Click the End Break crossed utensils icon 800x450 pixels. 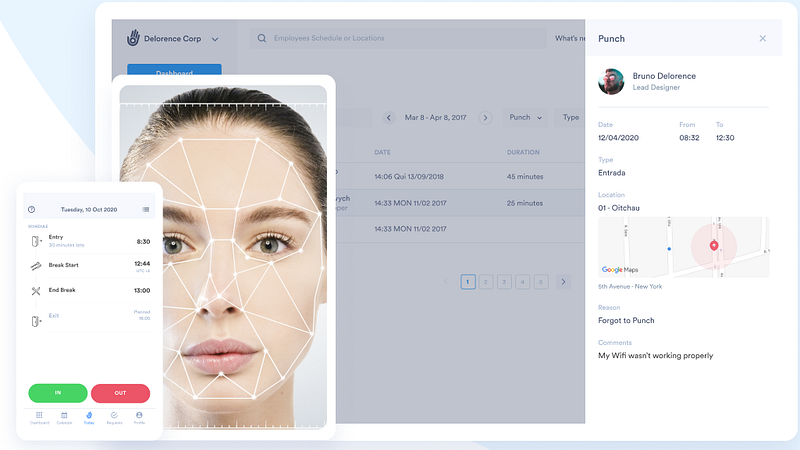point(36,291)
